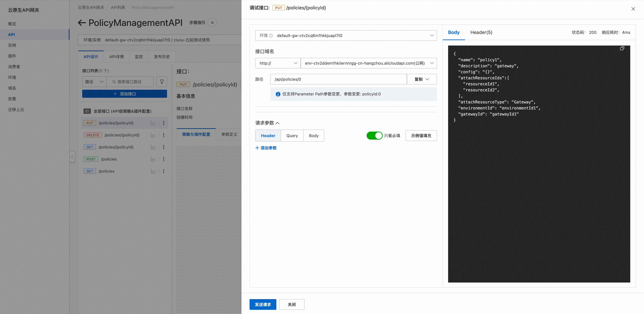Click the 示例值填充 button
This screenshot has width=644, height=314.
tap(421, 136)
